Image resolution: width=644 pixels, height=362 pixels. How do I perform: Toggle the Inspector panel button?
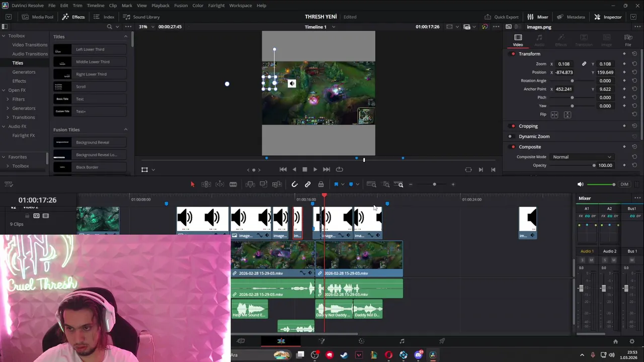[x=608, y=17]
